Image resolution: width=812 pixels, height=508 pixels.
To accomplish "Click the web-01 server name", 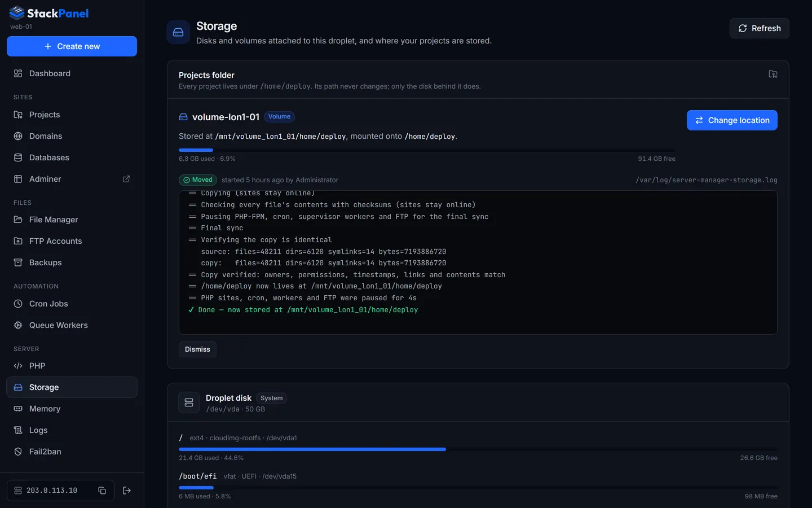I will (21, 27).
